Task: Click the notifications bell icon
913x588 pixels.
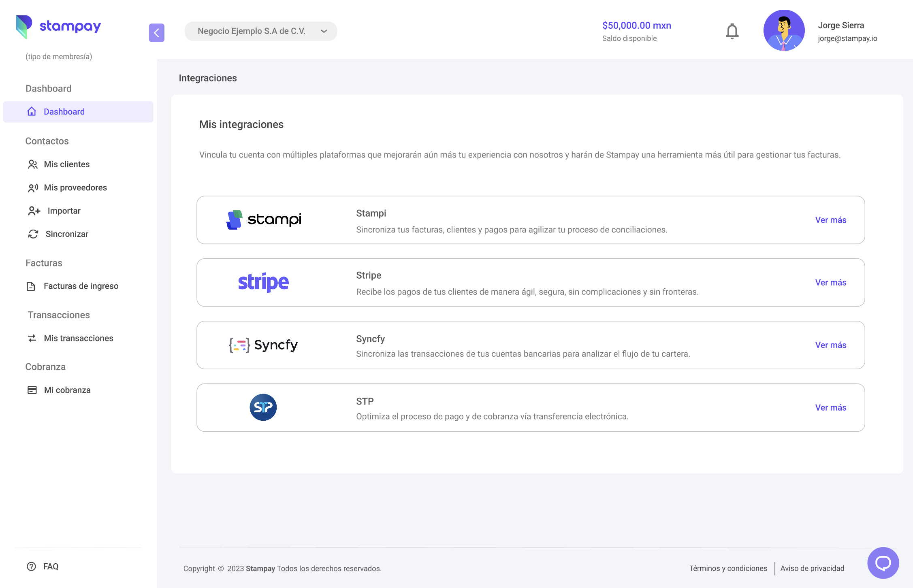Action: [732, 31]
